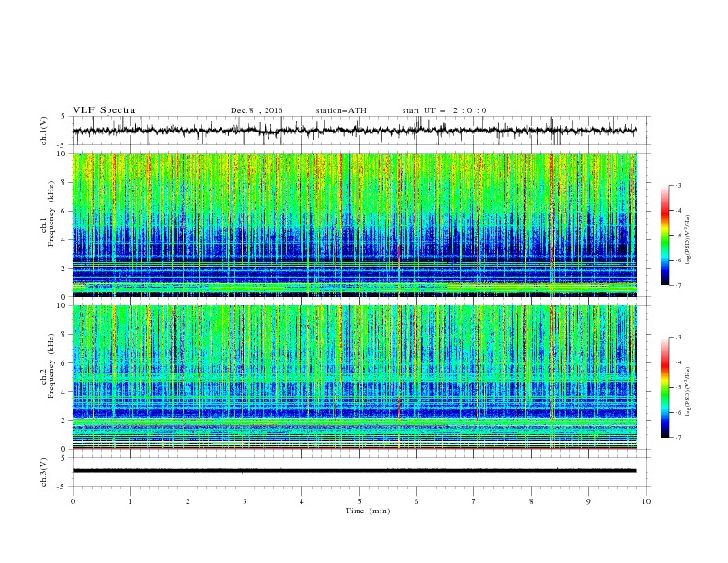This screenshot has height=563, width=728.
Task: Click the ch.2 spectrogram color bar
Action: point(665,387)
